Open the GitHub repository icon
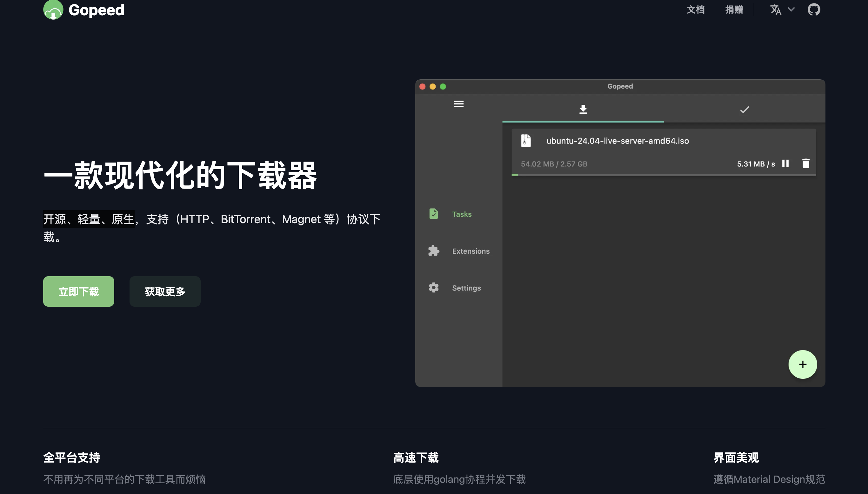The width and height of the screenshot is (868, 494). click(814, 10)
